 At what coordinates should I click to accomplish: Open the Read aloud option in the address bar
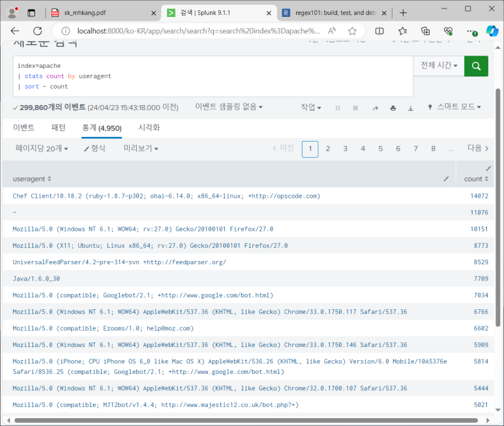point(332,31)
